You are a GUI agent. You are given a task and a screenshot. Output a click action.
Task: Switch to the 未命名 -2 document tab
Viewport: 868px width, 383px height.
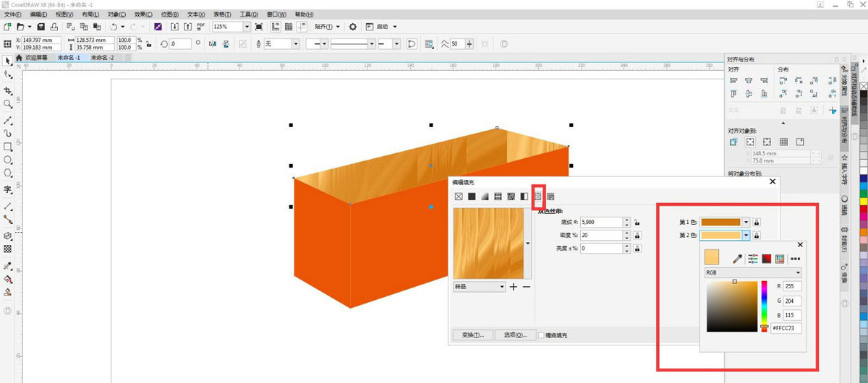tap(102, 57)
